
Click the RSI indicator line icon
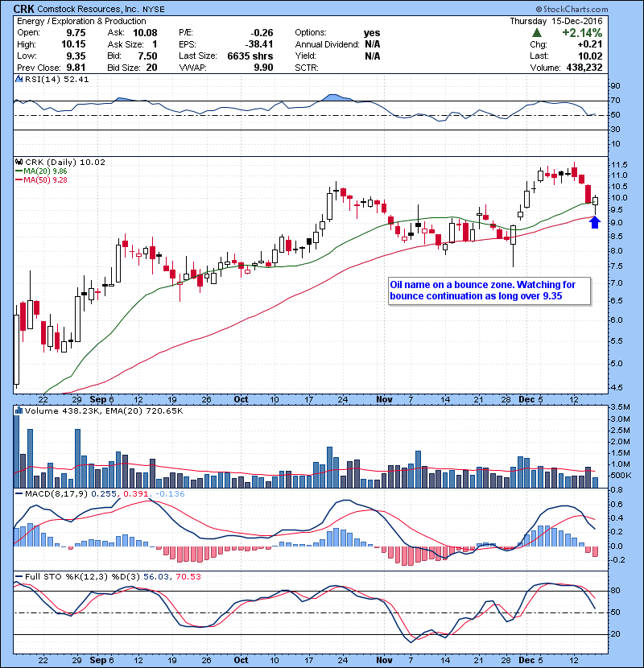pos(19,79)
